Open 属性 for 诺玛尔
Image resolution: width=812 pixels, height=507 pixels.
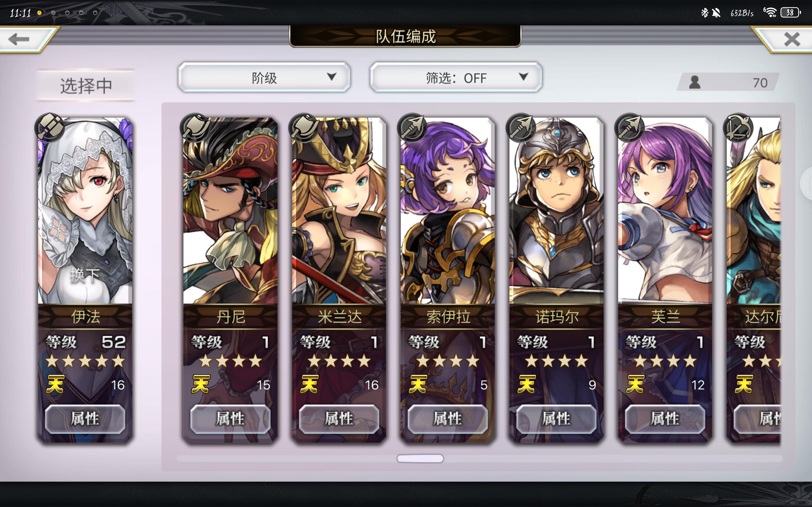coord(556,419)
